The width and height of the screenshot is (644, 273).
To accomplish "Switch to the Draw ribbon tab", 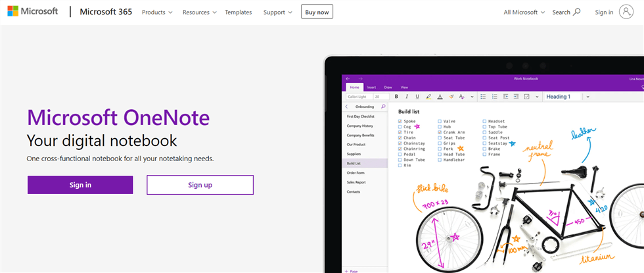I will point(388,87).
